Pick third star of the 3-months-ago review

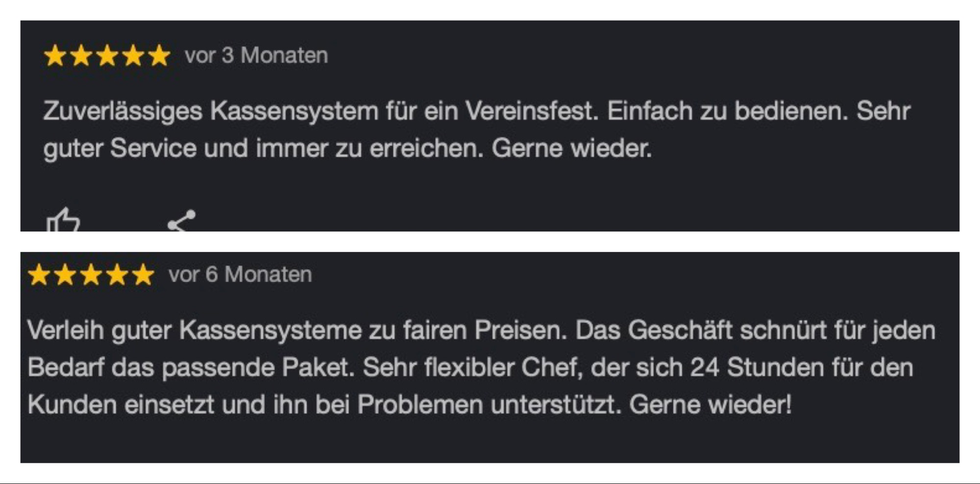click(107, 56)
